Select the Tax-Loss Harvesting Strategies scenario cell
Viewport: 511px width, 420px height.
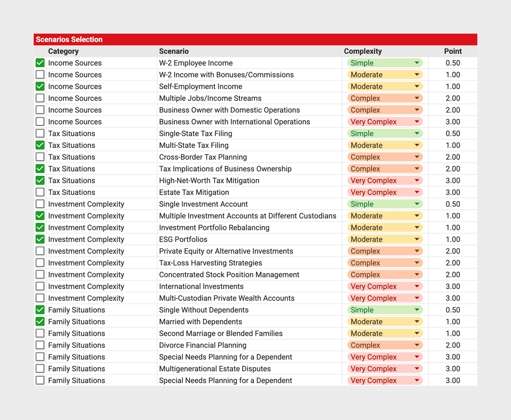pyautogui.click(x=250, y=263)
